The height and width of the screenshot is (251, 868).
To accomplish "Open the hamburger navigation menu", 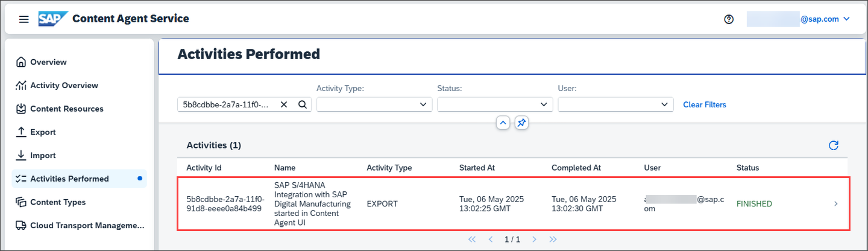I will pos(24,19).
